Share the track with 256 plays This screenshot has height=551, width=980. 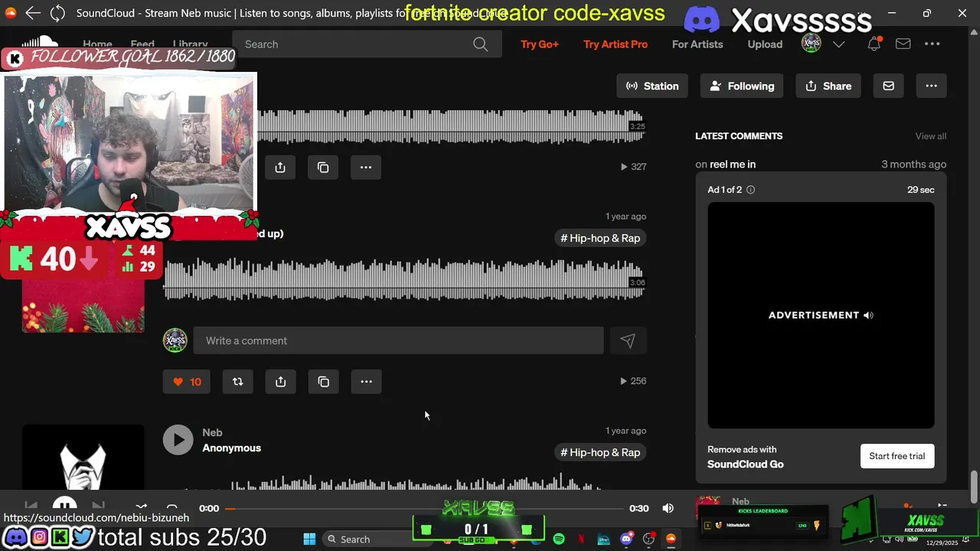point(280,382)
